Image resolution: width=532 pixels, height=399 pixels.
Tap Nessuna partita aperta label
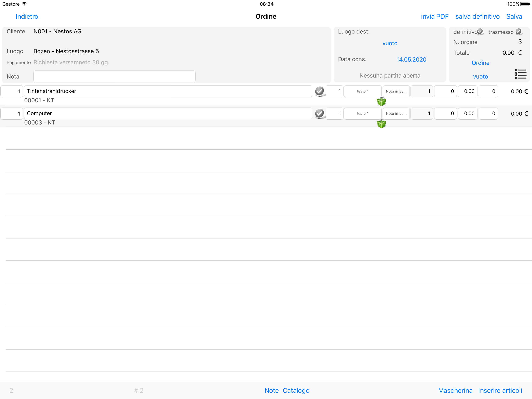(390, 76)
